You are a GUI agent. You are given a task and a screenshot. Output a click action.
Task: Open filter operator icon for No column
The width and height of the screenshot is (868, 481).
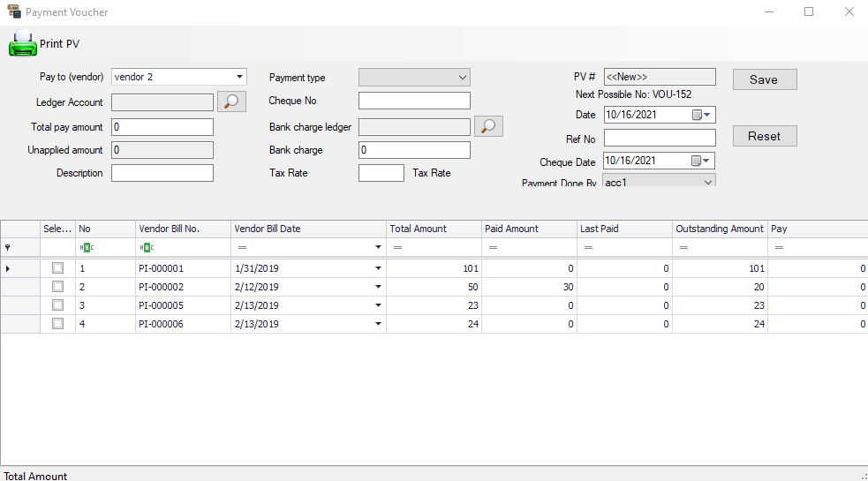tap(87, 247)
